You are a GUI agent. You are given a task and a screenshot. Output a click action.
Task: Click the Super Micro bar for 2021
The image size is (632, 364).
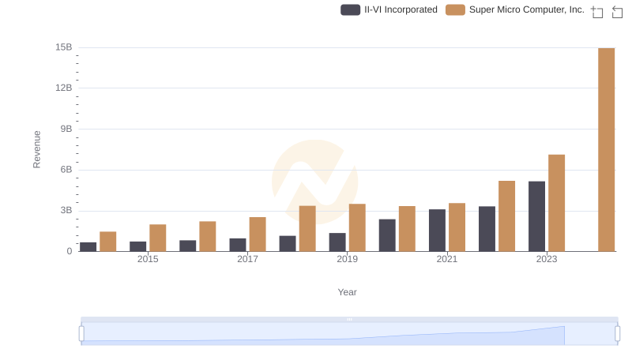[x=457, y=227]
